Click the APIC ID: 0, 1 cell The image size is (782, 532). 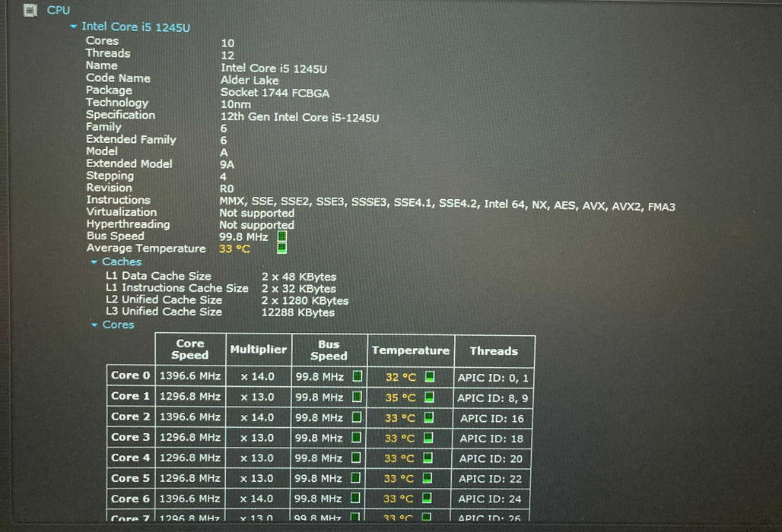(493, 378)
